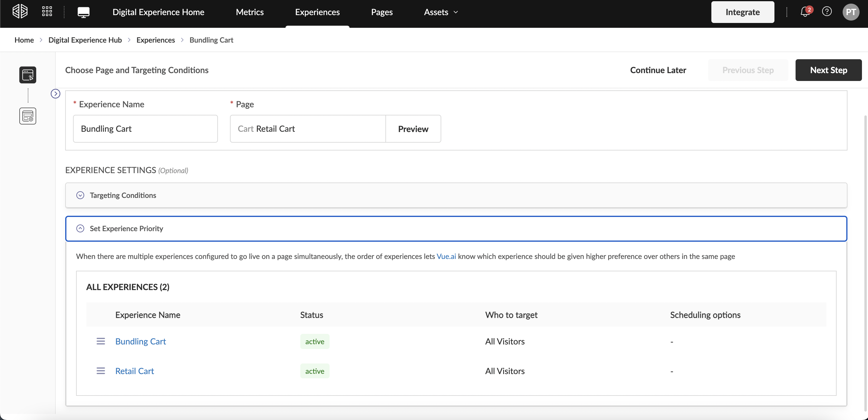868x420 pixels.
Task: Select the second wizard step icon
Action: pos(28,116)
